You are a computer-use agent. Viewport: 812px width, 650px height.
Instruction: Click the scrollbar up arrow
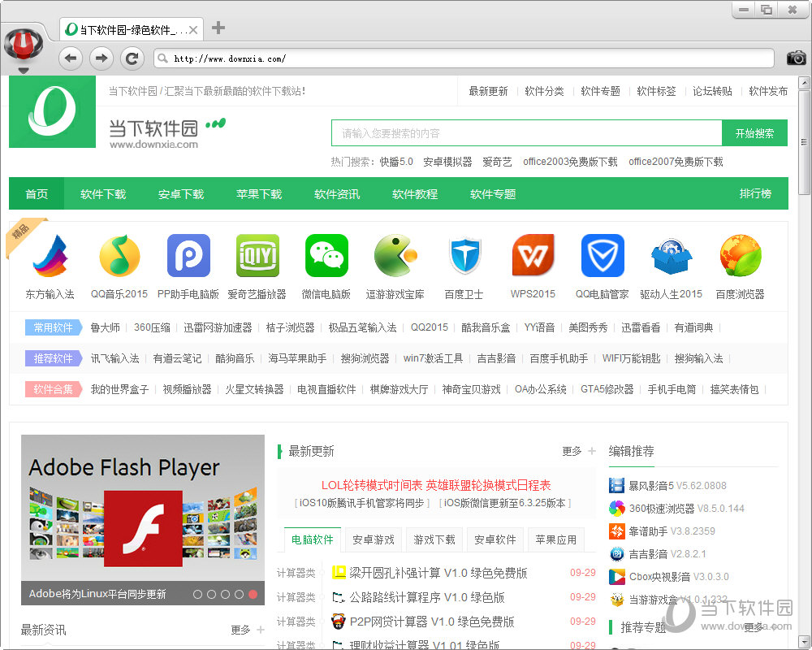pyautogui.click(x=804, y=83)
